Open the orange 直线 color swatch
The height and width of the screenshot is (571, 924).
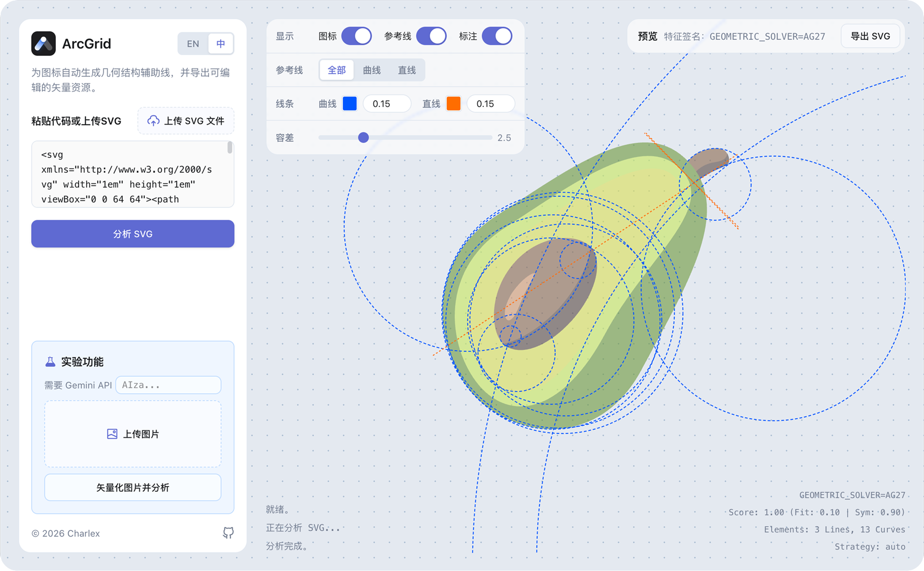coord(454,104)
